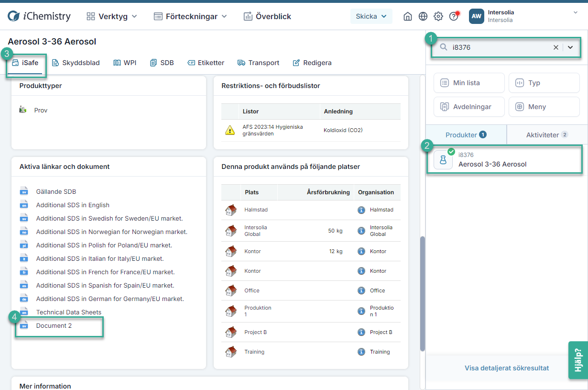Click the info icon beside Office organisation
The width and height of the screenshot is (588, 390).
point(361,290)
